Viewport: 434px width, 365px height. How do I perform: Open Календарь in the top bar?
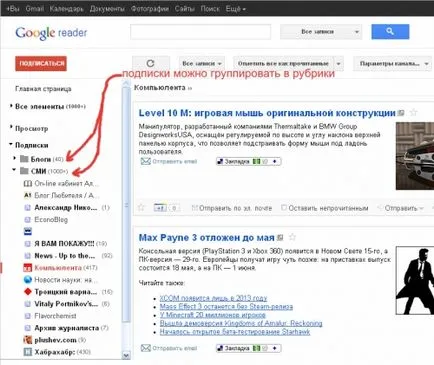66,9
